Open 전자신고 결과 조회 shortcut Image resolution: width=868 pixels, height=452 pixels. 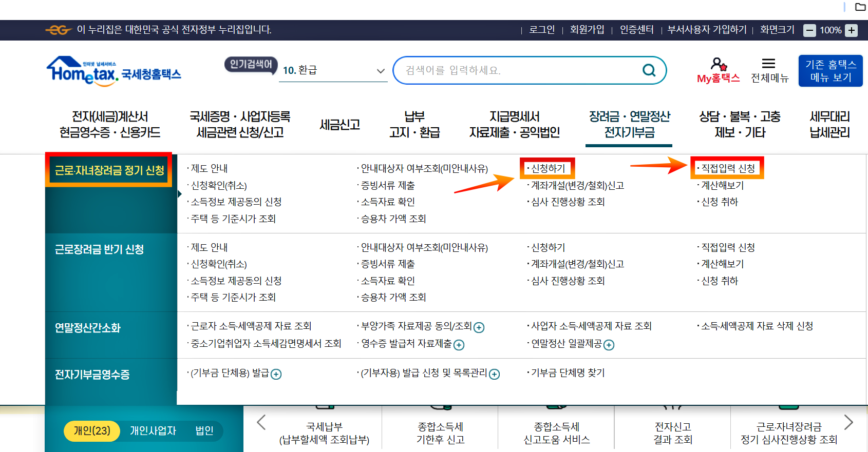[673, 433]
